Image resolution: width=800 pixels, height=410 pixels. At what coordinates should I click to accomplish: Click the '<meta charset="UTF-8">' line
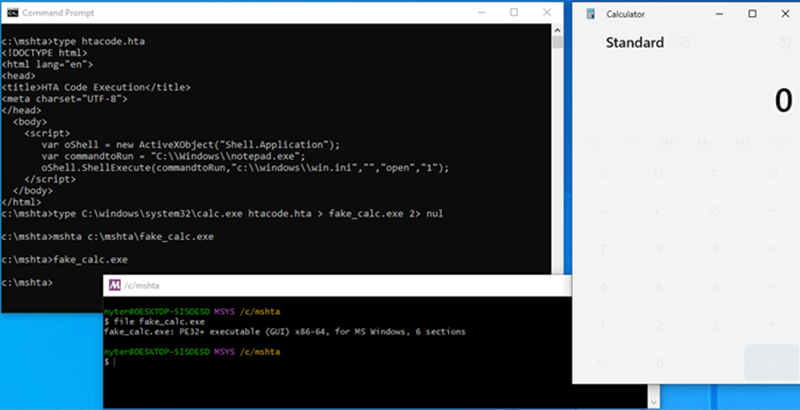(x=64, y=98)
